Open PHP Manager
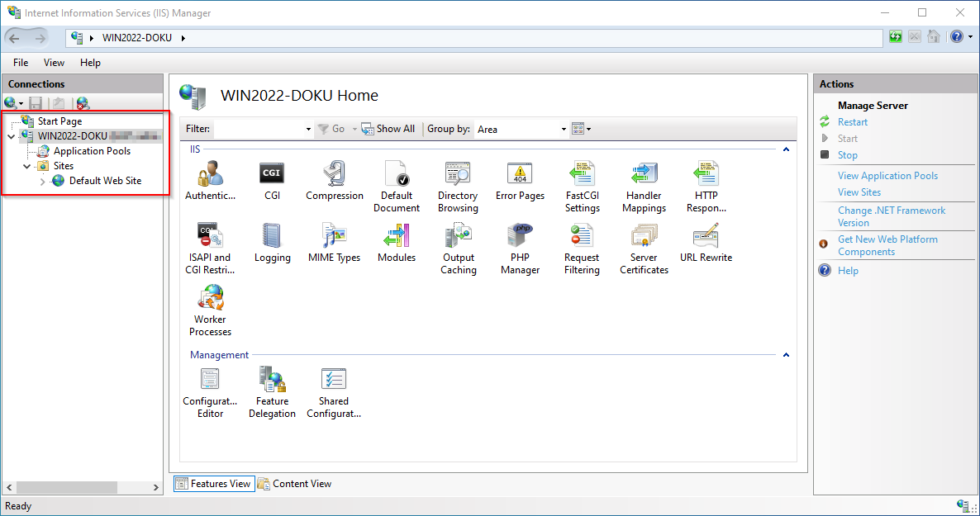 (x=520, y=249)
